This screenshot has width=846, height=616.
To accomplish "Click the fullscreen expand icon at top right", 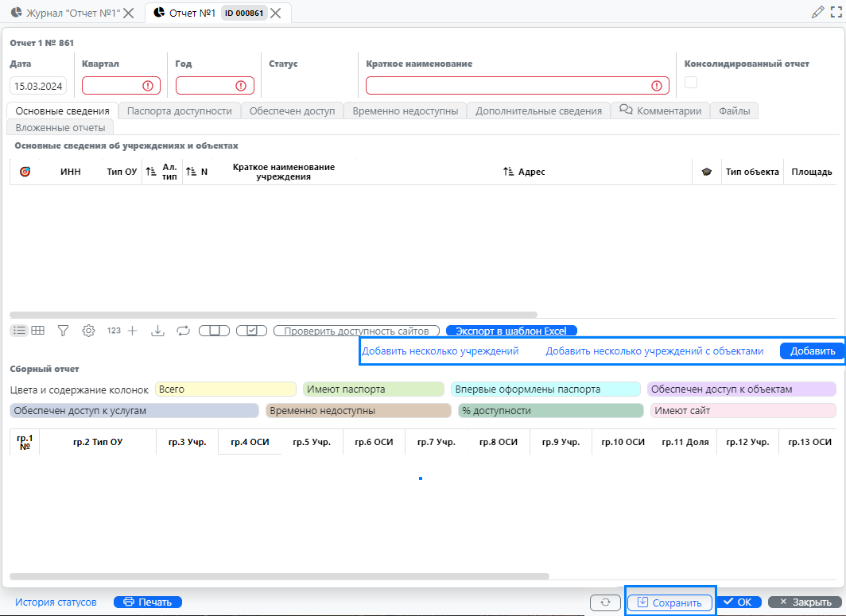I will click(836, 12).
